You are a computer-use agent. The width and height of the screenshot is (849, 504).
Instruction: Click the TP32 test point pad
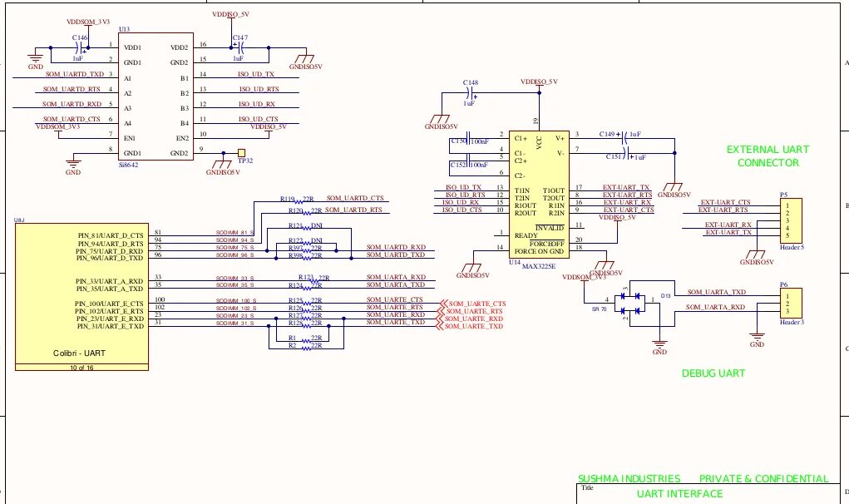coord(241,153)
